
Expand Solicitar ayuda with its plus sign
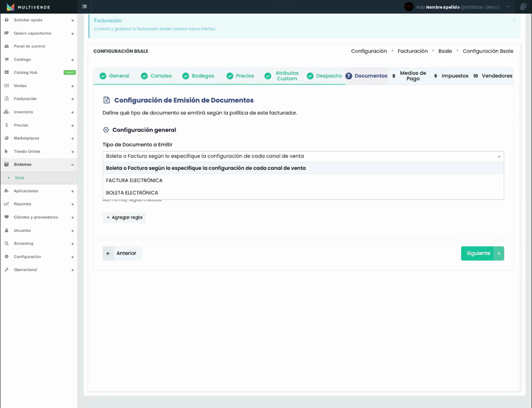point(73,20)
